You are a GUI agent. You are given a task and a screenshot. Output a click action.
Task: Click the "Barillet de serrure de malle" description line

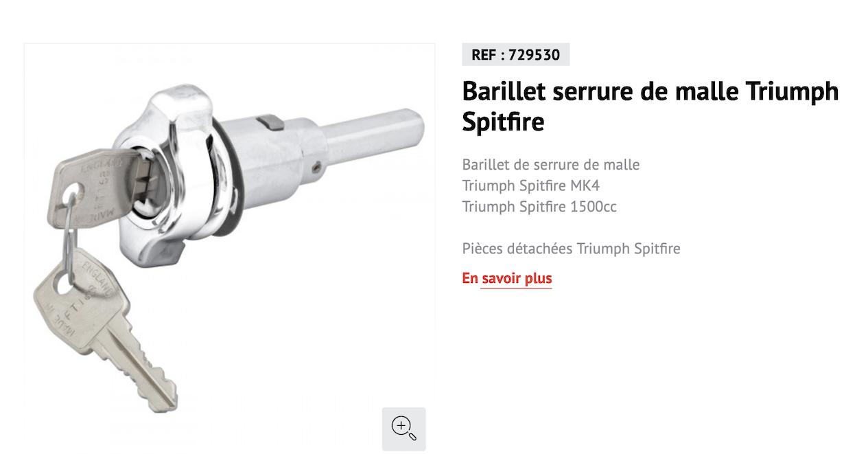551,165
